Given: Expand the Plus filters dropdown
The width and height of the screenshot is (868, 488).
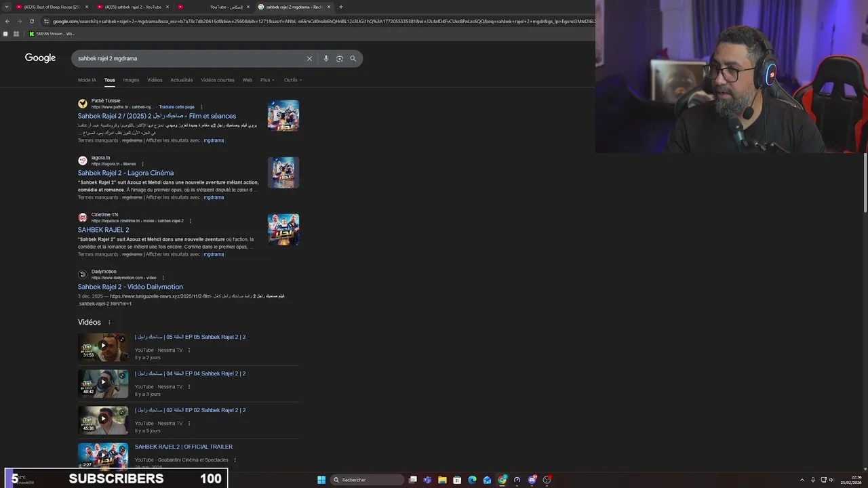Looking at the screenshot, I should point(267,80).
